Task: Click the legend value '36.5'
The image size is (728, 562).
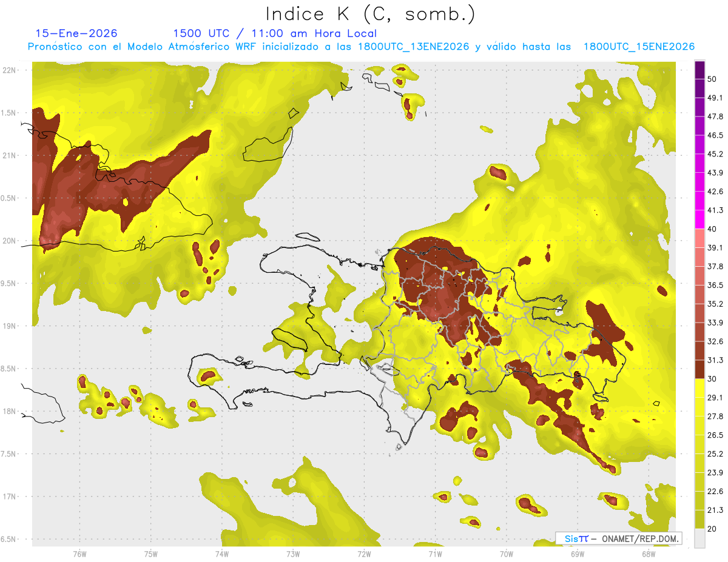Action: point(715,285)
